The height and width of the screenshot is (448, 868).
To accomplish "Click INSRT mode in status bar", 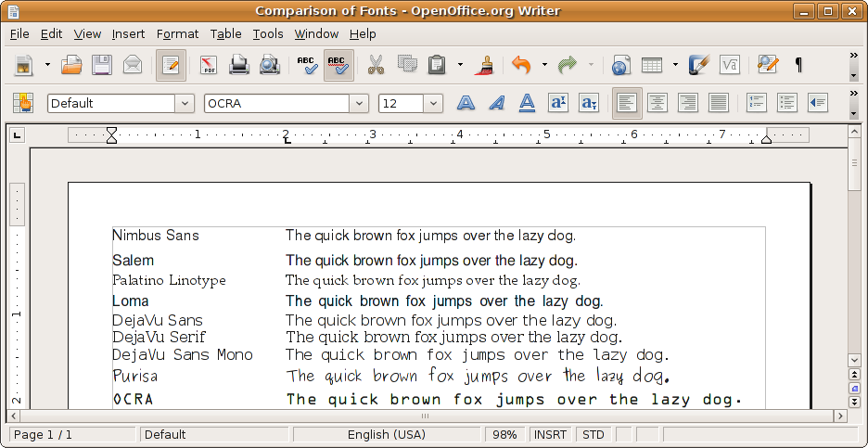I will click(x=551, y=434).
